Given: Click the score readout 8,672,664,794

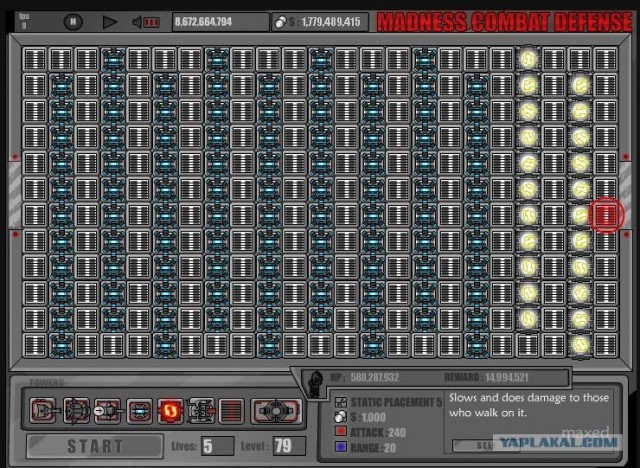Looking at the screenshot, I should pos(204,22).
